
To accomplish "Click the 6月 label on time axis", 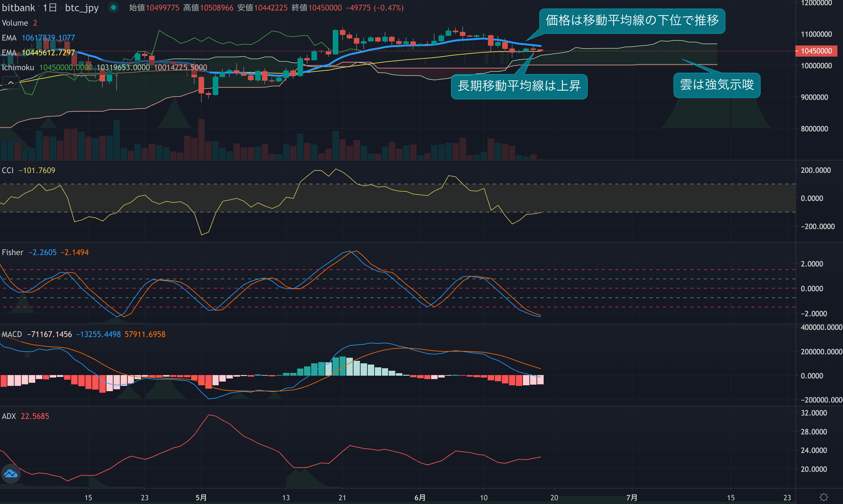I will coord(420,498).
